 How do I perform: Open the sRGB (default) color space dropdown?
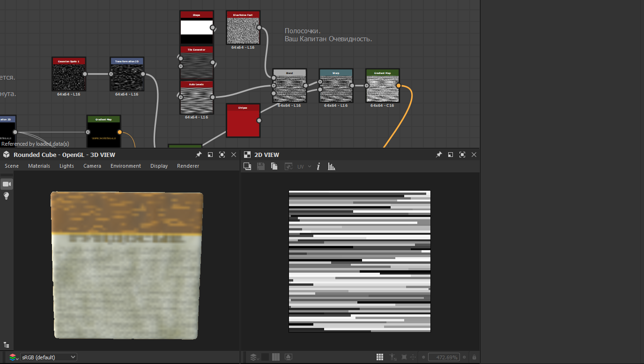tap(49, 357)
